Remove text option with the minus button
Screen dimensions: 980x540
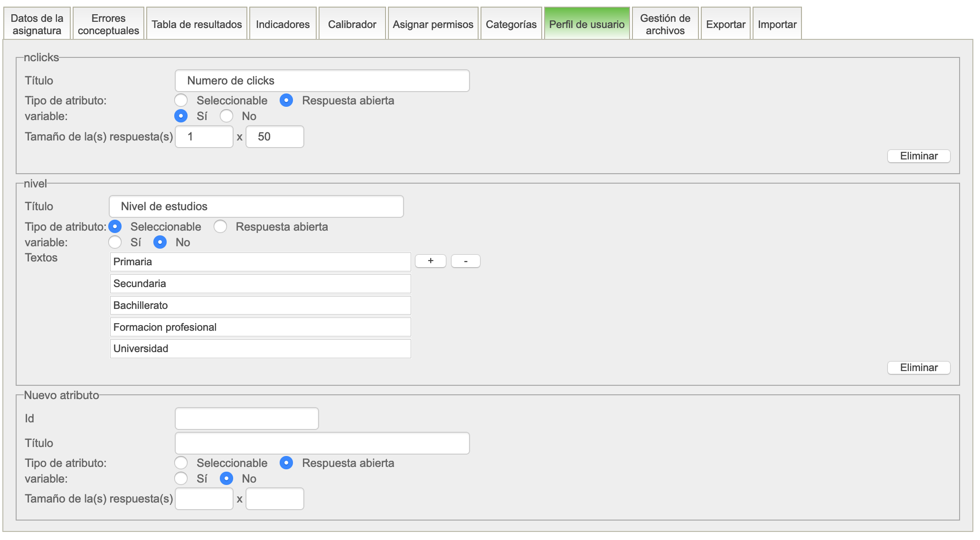click(x=465, y=261)
